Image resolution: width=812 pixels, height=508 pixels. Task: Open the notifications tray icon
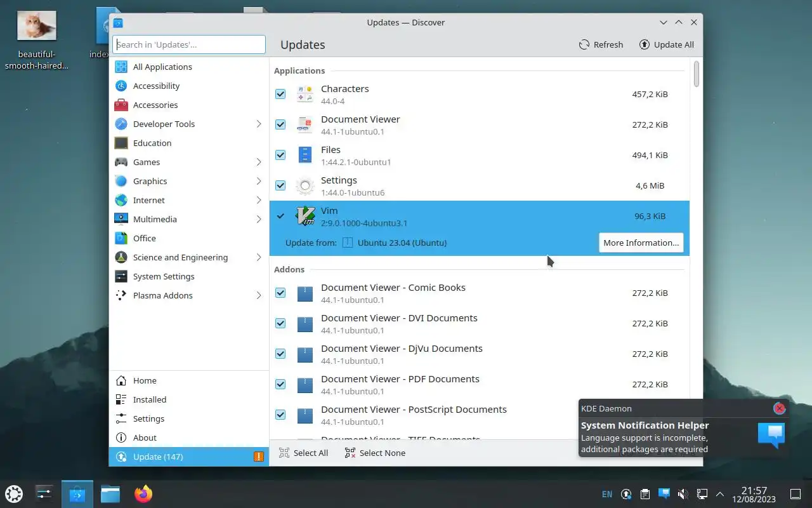[664, 493]
